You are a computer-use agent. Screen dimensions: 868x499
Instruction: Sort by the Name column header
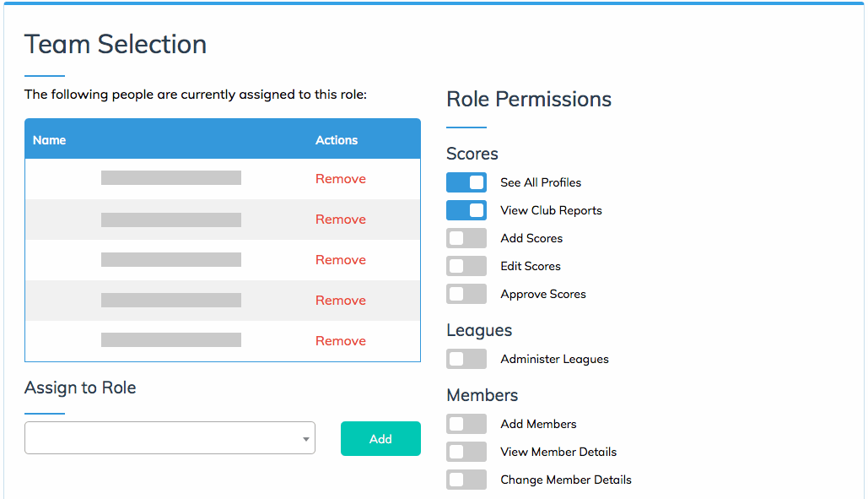pos(50,139)
